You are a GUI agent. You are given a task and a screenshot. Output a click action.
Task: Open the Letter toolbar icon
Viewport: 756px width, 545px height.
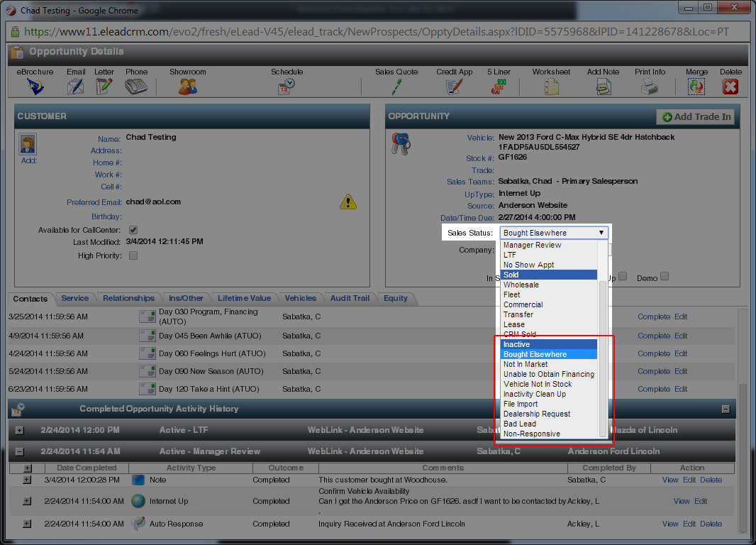coord(104,87)
